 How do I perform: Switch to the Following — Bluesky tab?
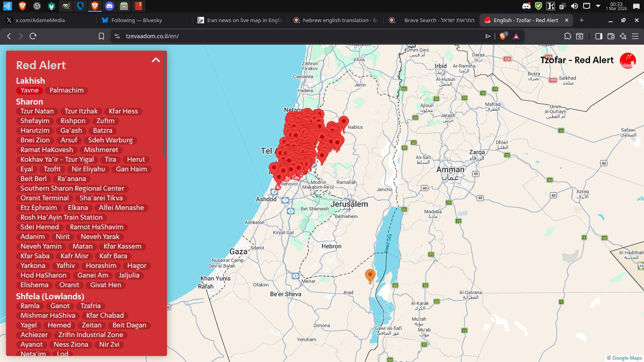(x=136, y=20)
